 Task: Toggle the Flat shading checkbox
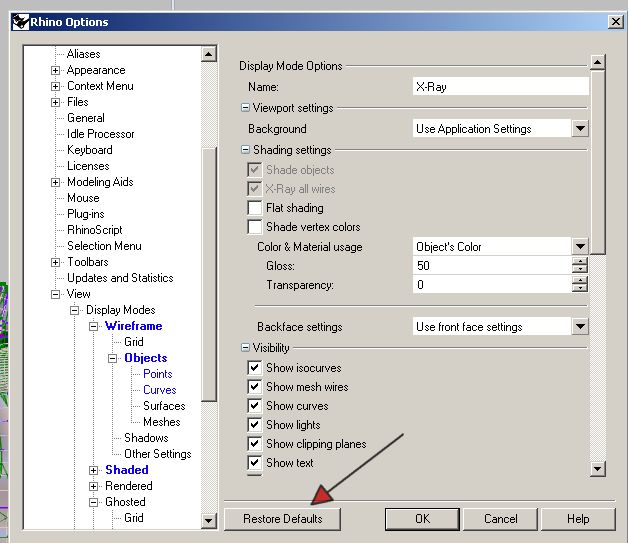click(x=255, y=208)
